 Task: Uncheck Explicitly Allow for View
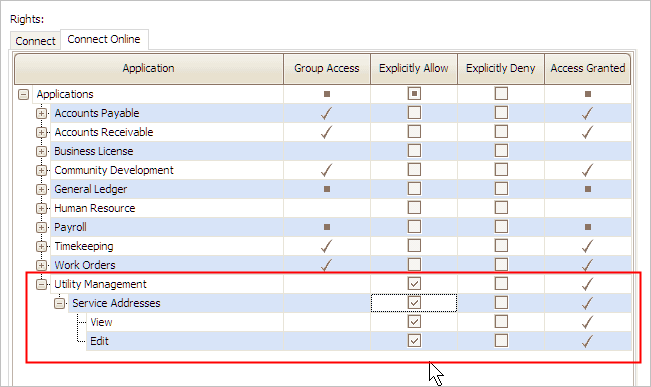point(414,322)
